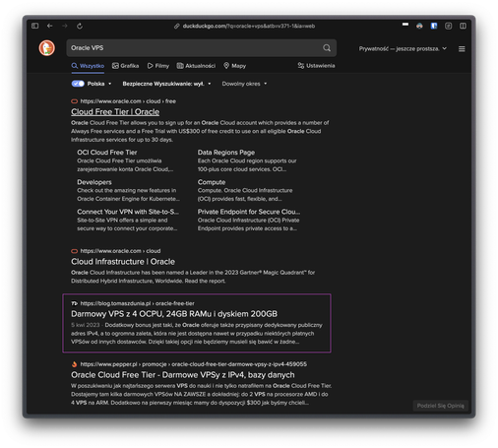Switch to the Filmy tab
The height and width of the screenshot is (448, 498).
point(158,66)
